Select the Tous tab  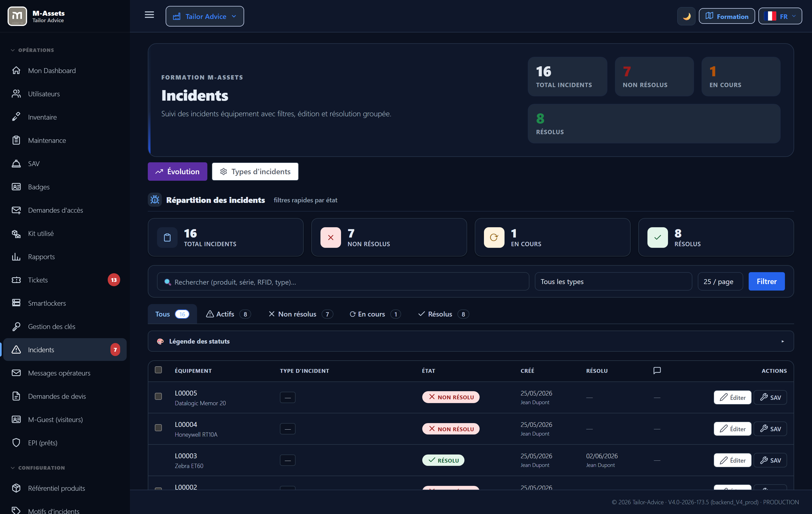click(x=172, y=314)
